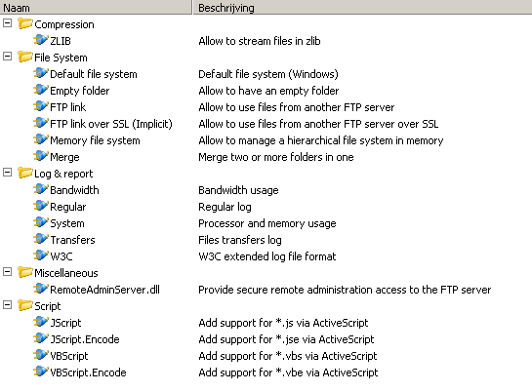Select the Memory file system icon

click(41, 139)
